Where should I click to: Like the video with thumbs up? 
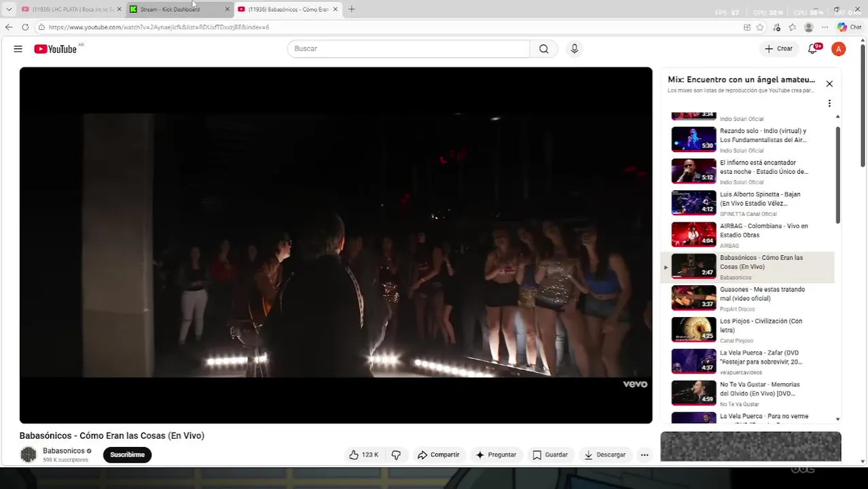(x=364, y=455)
